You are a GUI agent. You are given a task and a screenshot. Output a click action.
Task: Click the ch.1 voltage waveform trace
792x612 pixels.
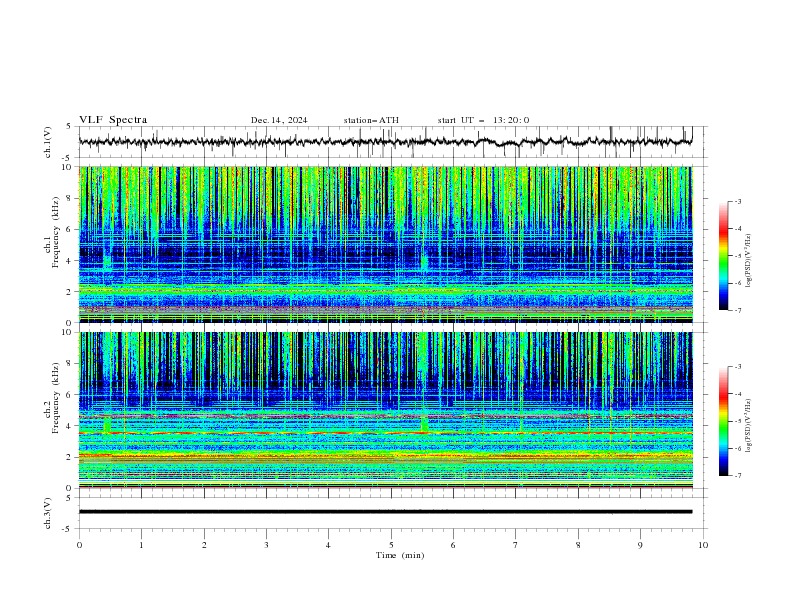click(386, 142)
